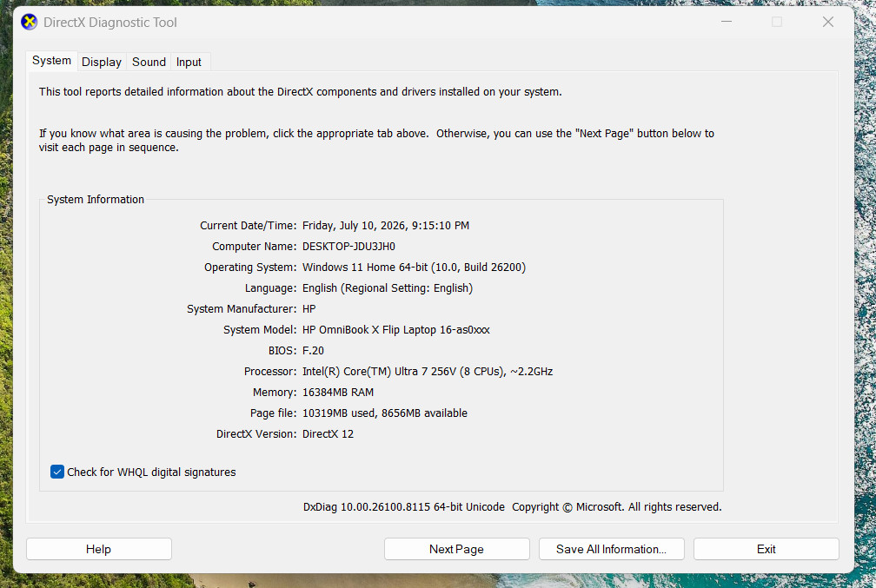Image resolution: width=876 pixels, height=588 pixels.
Task: Go to Next Page
Action: click(x=456, y=549)
